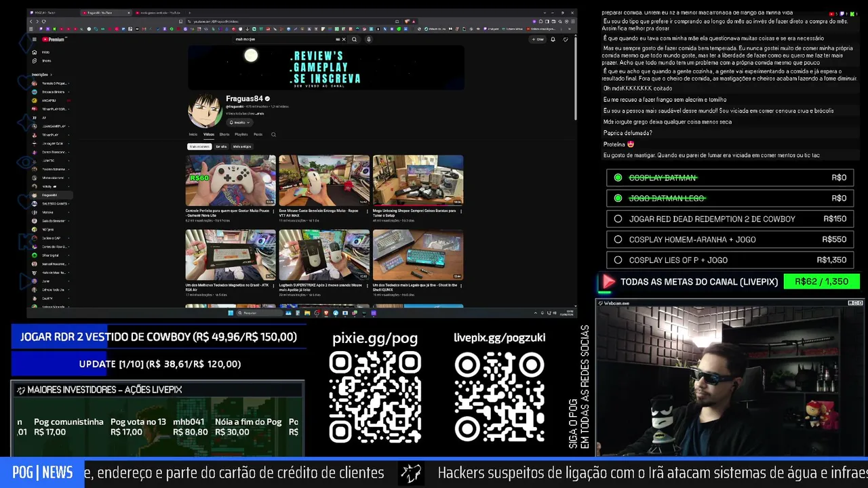Image resolution: width=868 pixels, height=488 pixels.
Task: Open the channel Início tab
Action: coord(193,134)
